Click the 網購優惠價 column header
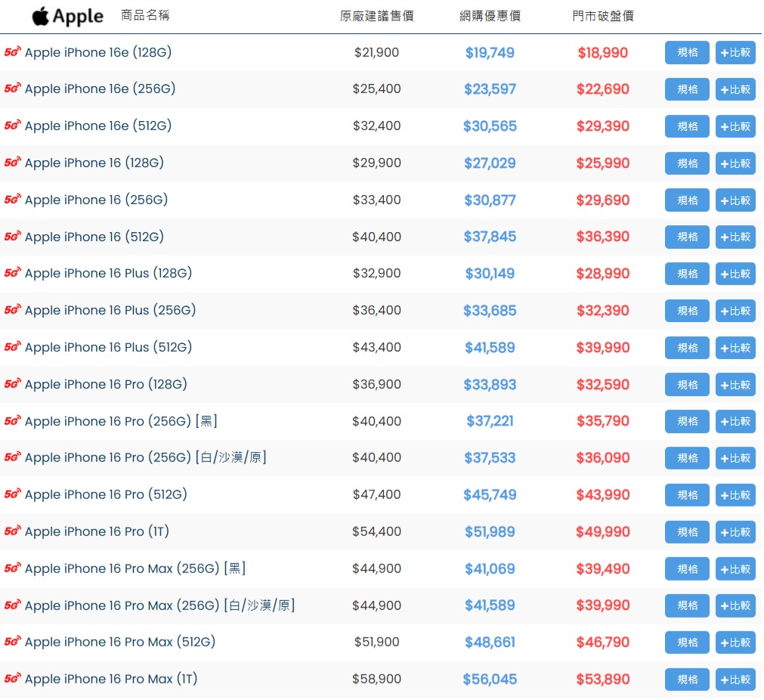The height and width of the screenshot is (700, 764). (x=490, y=16)
